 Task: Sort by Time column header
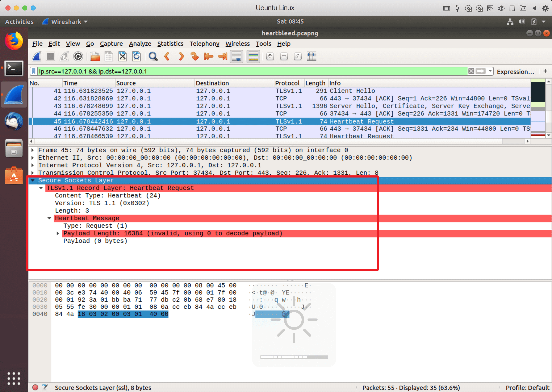click(x=89, y=83)
